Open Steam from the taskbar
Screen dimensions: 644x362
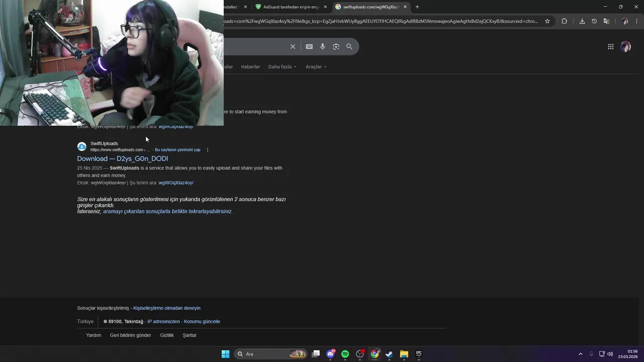[389, 354]
